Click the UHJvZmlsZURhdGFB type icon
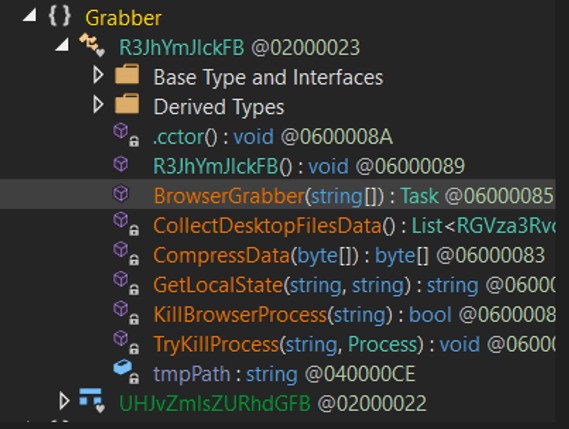 coord(92,401)
